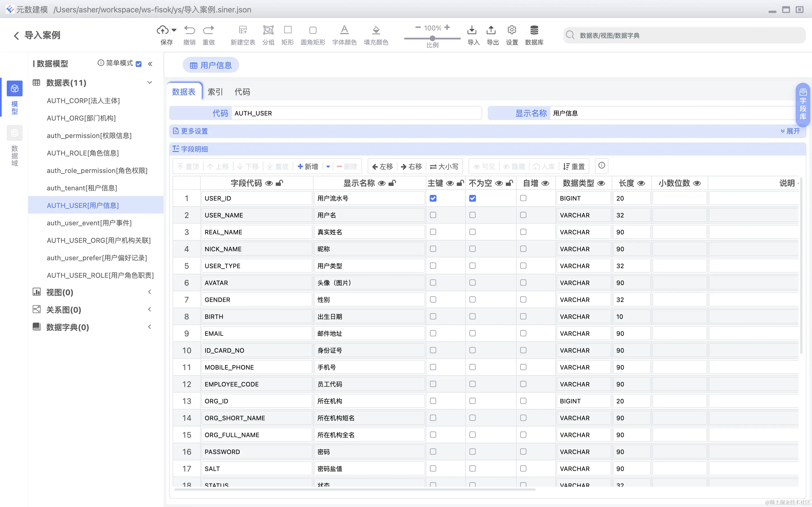Check primary key for USER_NAME row
The image size is (812, 507).
click(x=433, y=215)
